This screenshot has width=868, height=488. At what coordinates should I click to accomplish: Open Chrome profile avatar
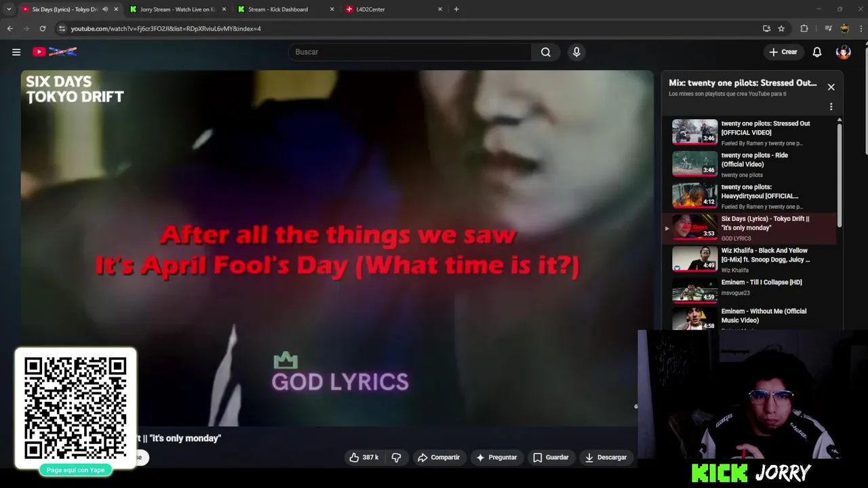coord(844,28)
